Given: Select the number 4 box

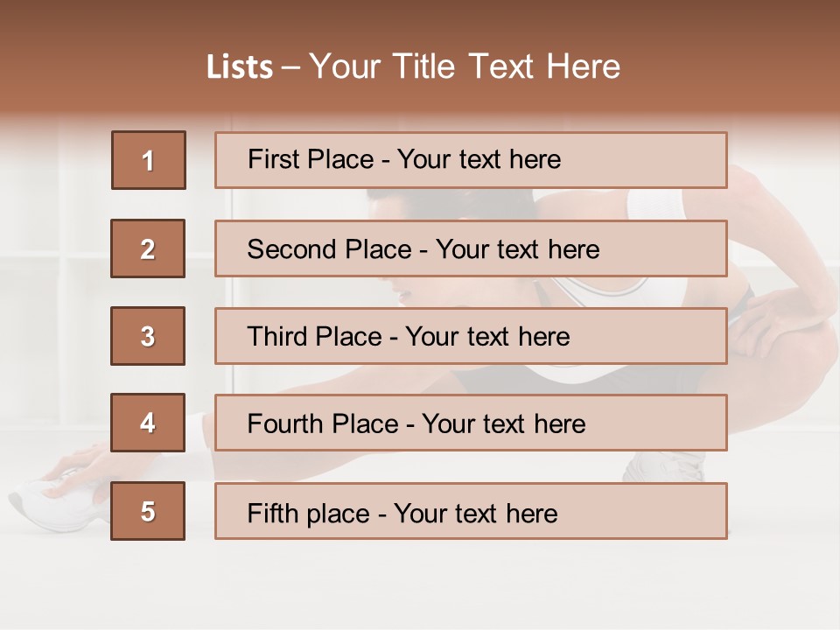Looking at the screenshot, I should 148,423.
